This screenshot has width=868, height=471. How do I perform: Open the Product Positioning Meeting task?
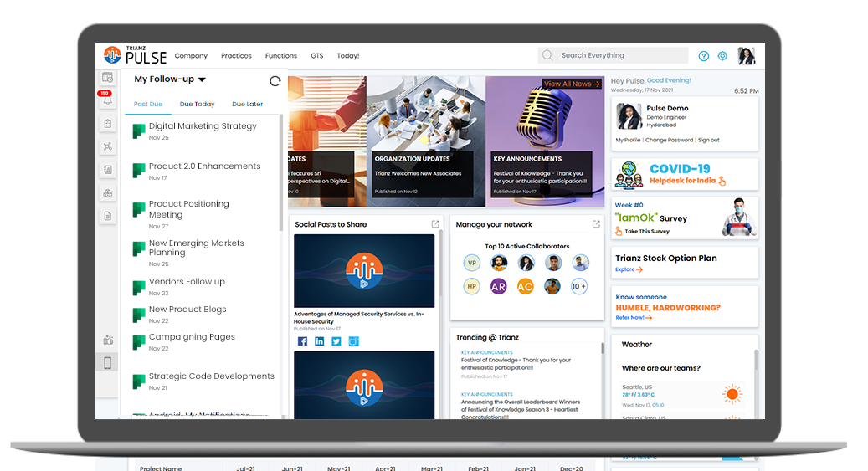pos(189,208)
